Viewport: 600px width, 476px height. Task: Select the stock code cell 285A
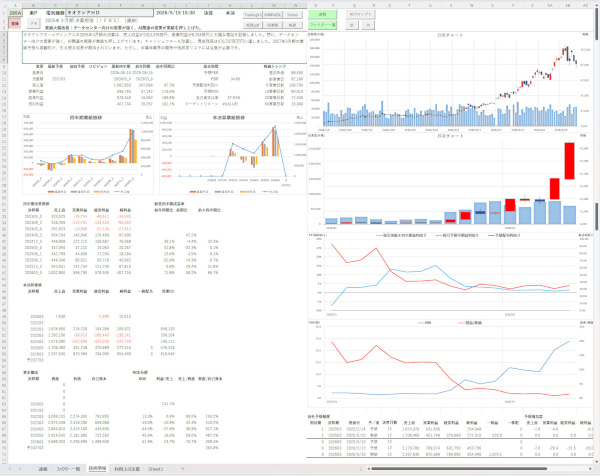click(x=15, y=13)
